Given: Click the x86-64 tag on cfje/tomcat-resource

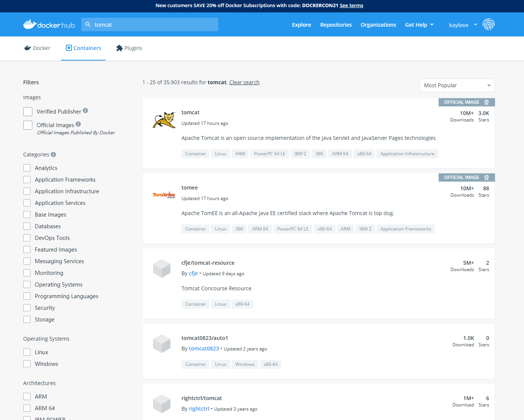Looking at the screenshot, I should [242, 304].
